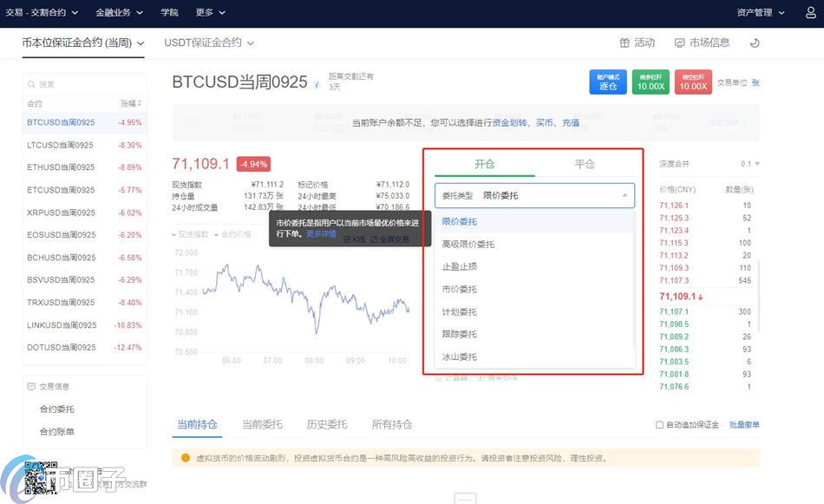Image resolution: width=824 pixels, height=504 pixels.
Task: Open the 当前持仓 tab
Action: coord(197,424)
